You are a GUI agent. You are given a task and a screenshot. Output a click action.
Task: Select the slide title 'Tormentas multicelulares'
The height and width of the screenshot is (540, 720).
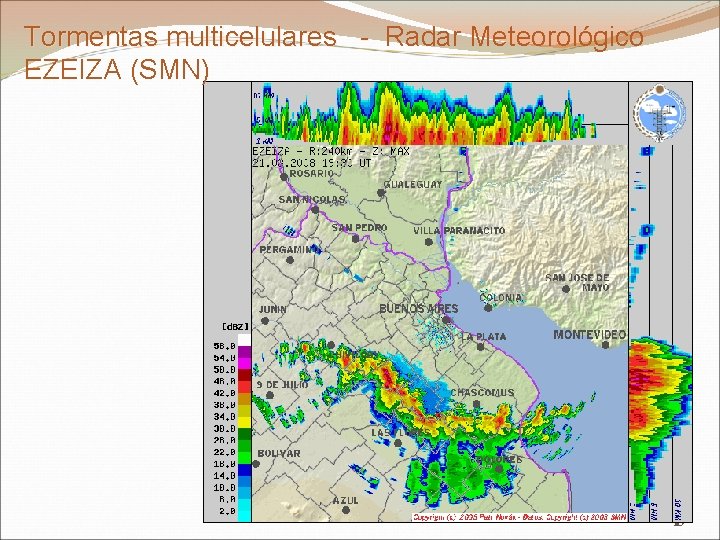click(x=180, y=36)
